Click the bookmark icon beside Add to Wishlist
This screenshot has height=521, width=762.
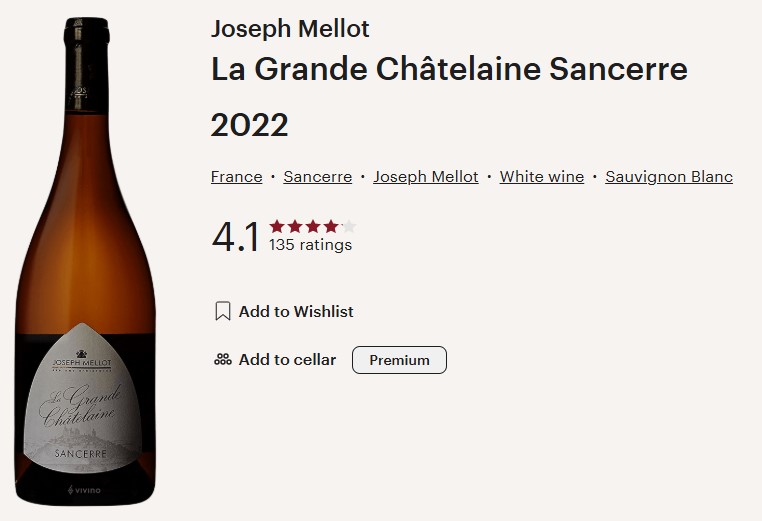point(223,312)
